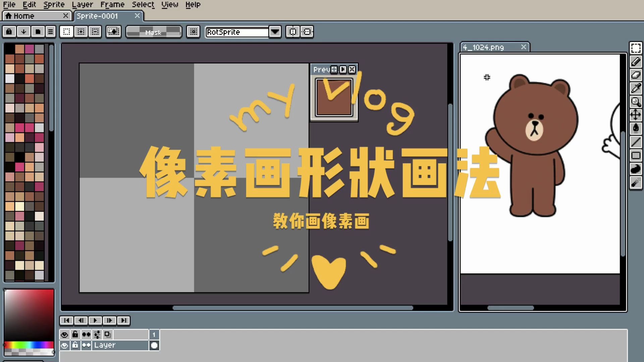Toggle continuous cels on Layer
The image size is (644, 362).
pyautogui.click(x=86, y=345)
